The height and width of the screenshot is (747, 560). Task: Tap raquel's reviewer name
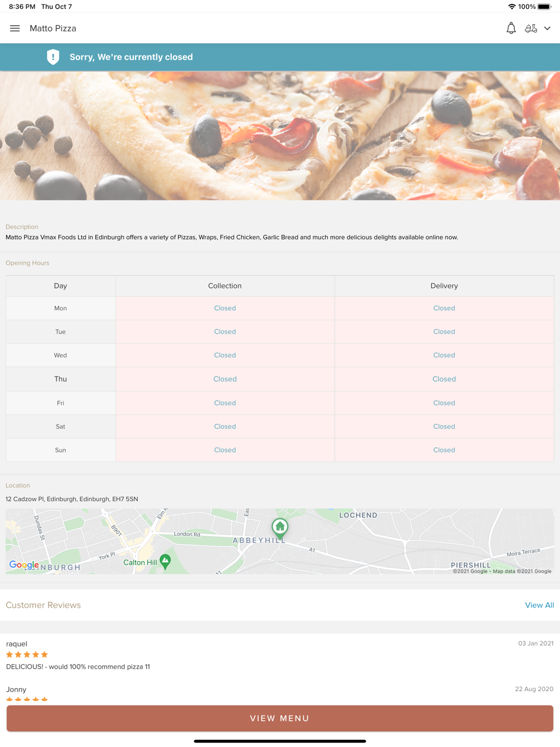click(17, 644)
